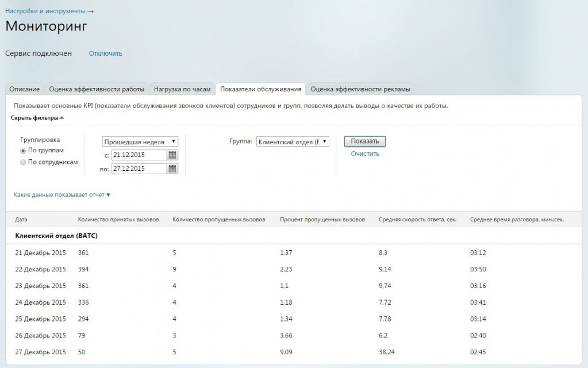
Task: Select grouping 'По сотрудникам' radio button
Action: click(x=23, y=162)
